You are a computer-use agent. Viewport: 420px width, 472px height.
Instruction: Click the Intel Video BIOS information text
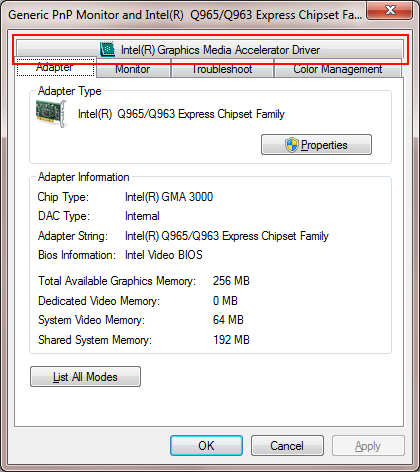click(164, 255)
